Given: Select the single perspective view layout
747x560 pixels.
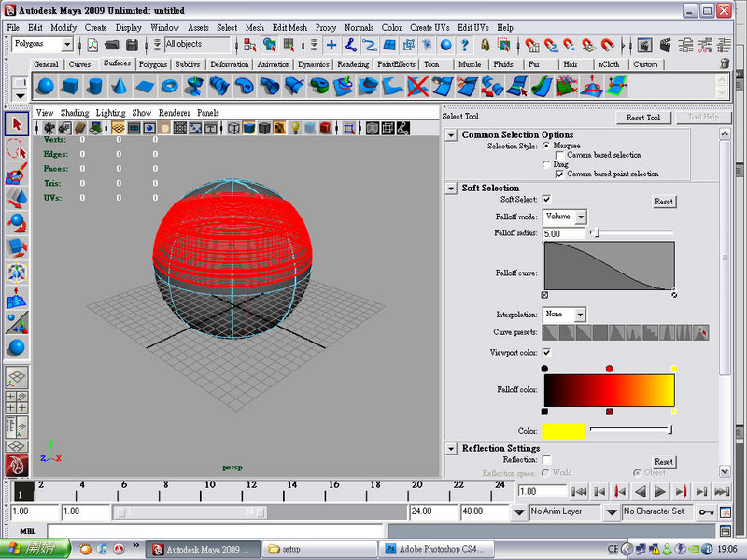Looking at the screenshot, I should coord(17,378).
